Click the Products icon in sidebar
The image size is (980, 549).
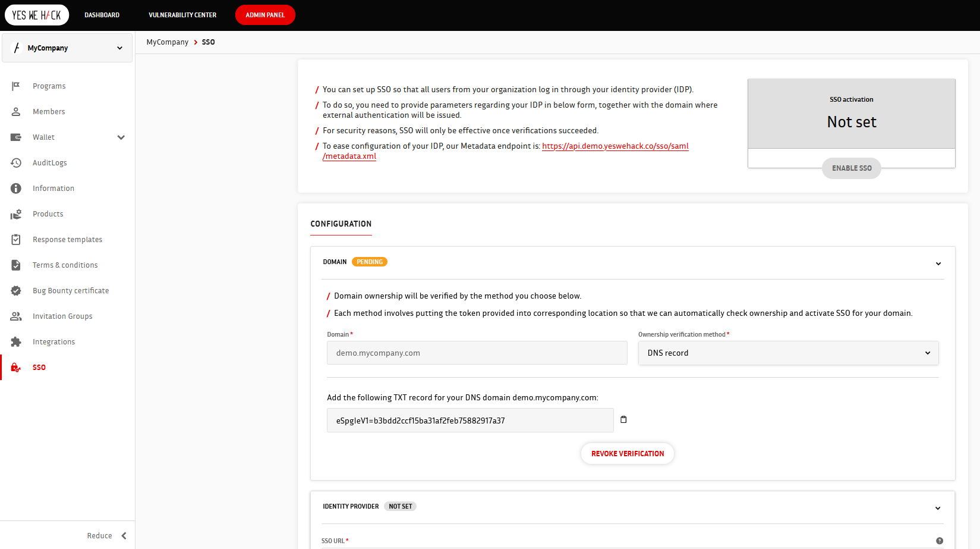click(x=16, y=214)
